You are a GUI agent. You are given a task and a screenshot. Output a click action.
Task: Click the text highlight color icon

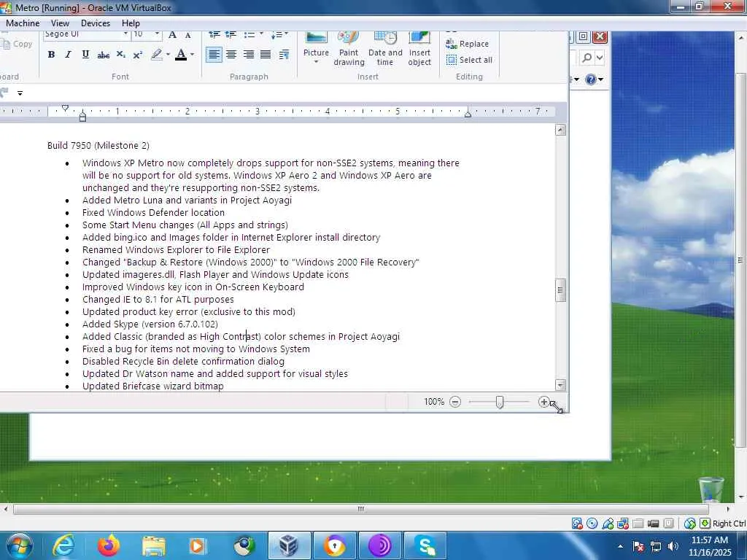click(x=156, y=55)
